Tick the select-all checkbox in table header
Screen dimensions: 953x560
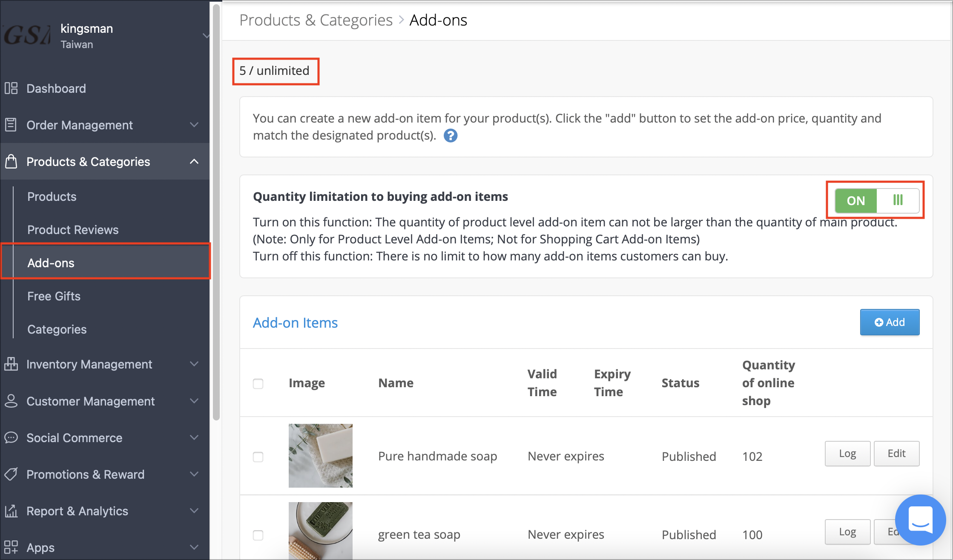coord(258,383)
